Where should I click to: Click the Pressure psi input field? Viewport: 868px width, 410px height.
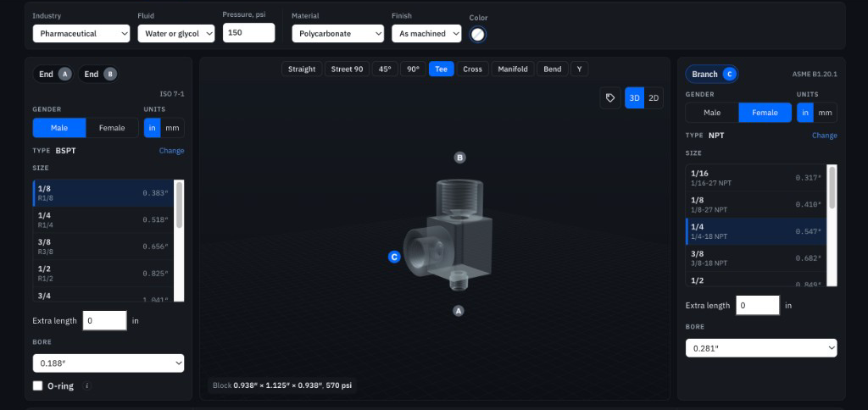(x=248, y=33)
